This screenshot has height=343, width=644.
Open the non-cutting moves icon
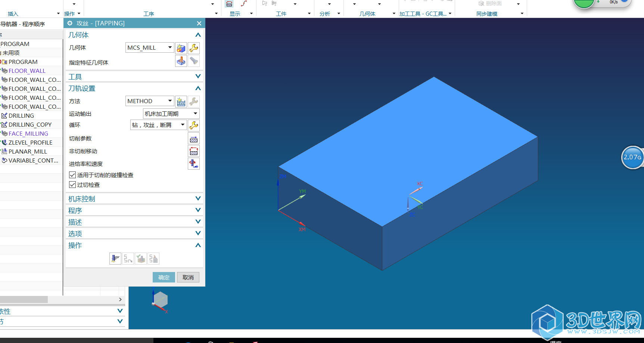194,151
